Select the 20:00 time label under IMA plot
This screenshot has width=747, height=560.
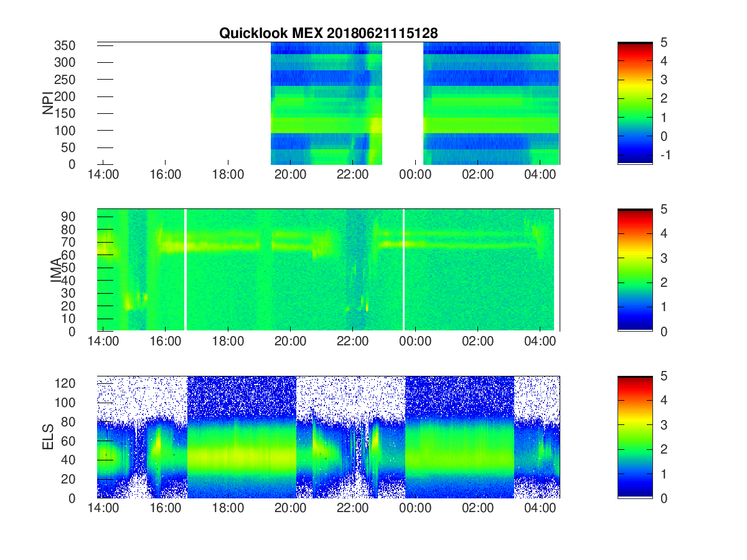tap(291, 342)
